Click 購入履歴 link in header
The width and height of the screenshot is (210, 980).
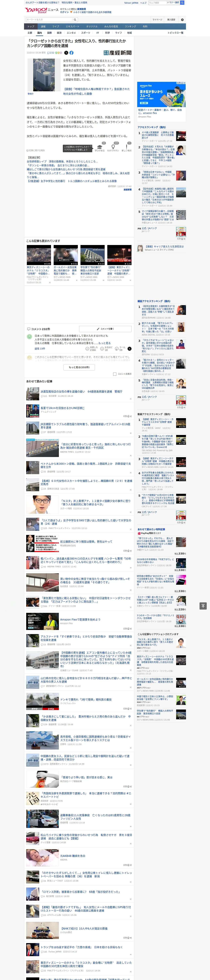171,20
